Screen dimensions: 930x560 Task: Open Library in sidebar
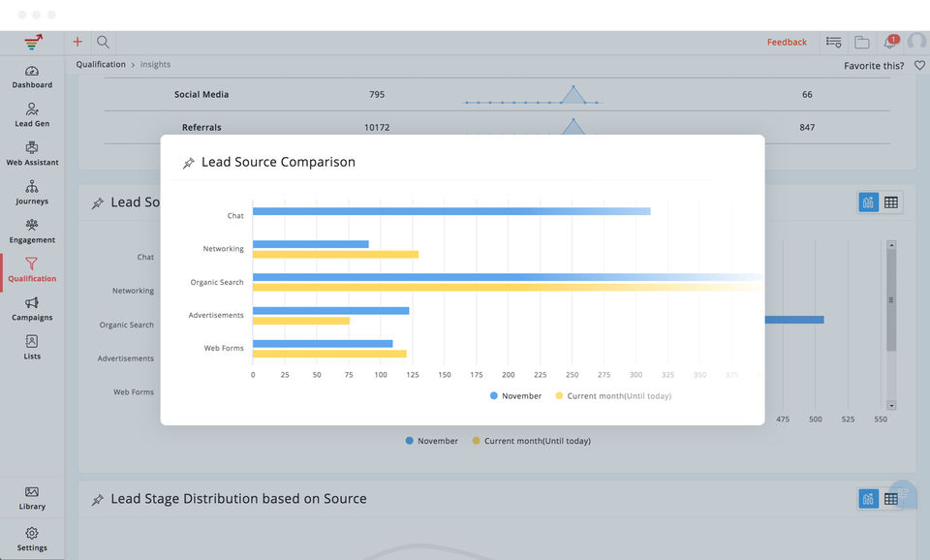click(x=32, y=498)
